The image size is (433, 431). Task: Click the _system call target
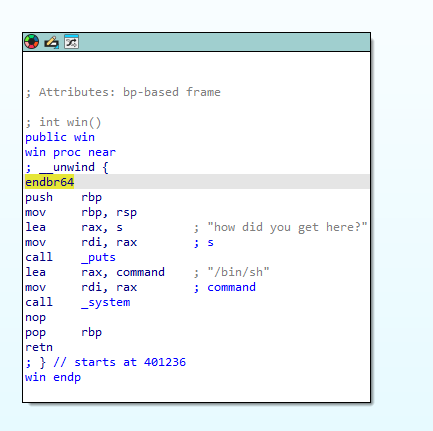106,302
